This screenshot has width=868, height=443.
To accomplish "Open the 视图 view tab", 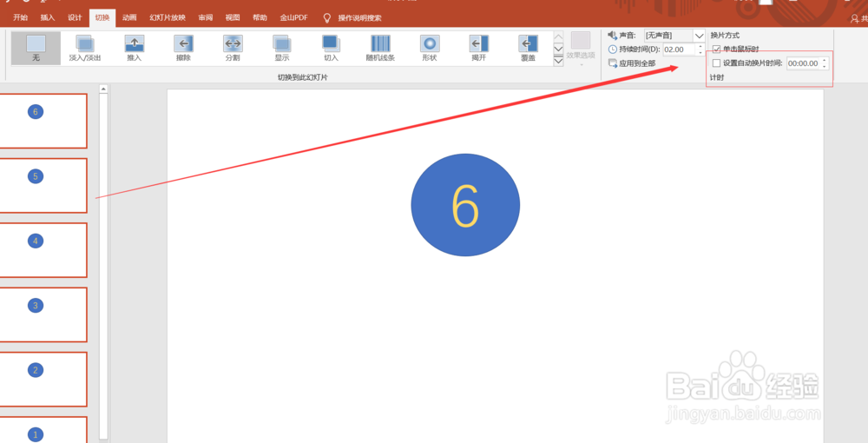I will click(233, 17).
